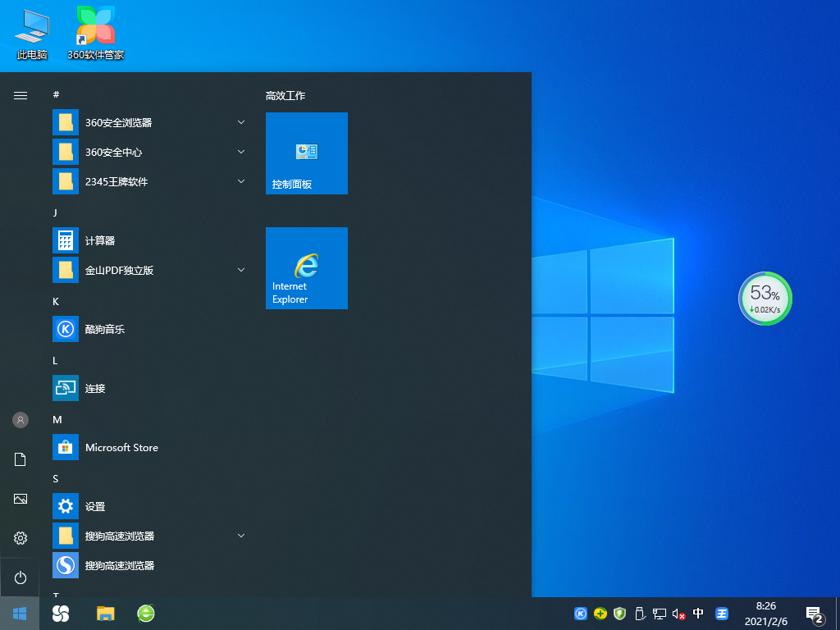Expand the 金山PDF独立版 folder

(x=240, y=269)
